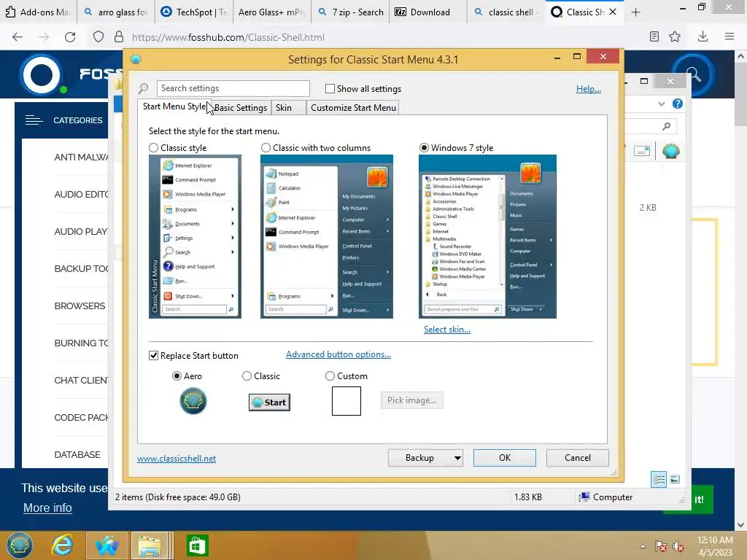This screenshot has width=747, height=560.
Task: Click the Explorer help question mark icon
Action: (x=678, y=104)
